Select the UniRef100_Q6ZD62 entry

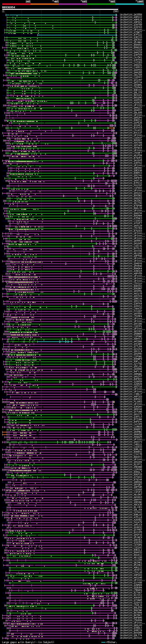point(131,201)
